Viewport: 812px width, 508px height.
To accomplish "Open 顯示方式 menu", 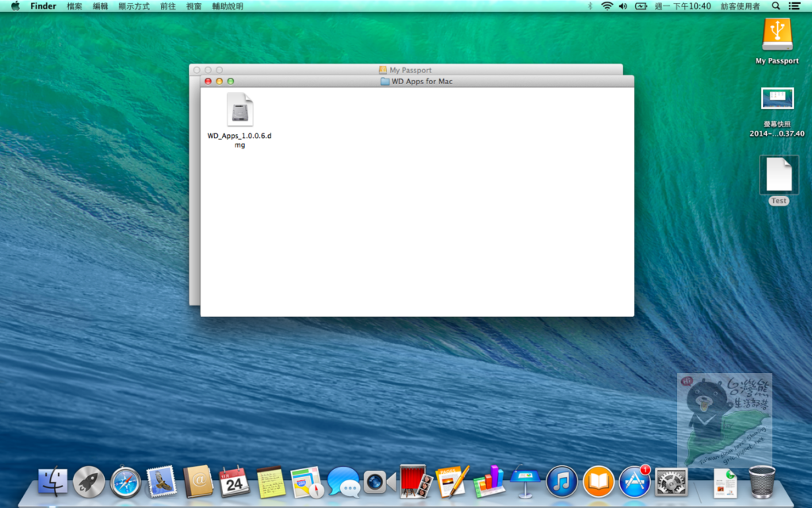I will point(134,6).
